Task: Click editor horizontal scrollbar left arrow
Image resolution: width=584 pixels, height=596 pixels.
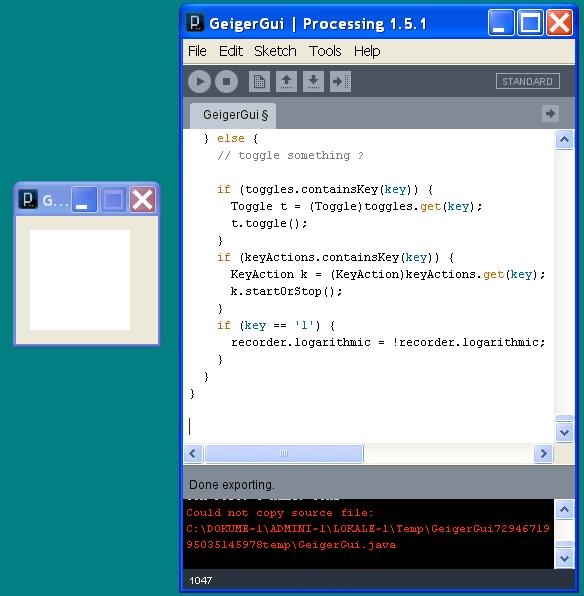Action: coord(193,453)
